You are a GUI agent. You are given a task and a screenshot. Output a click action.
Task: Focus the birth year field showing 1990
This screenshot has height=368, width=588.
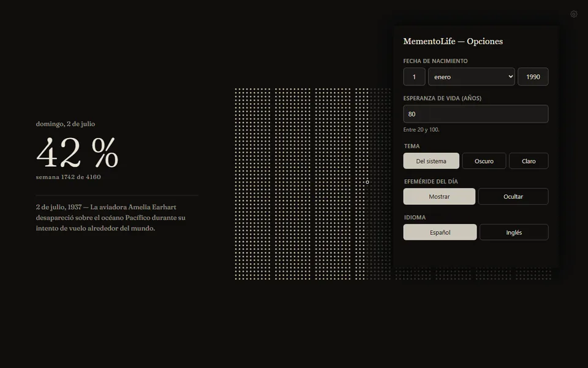[533, 77]
